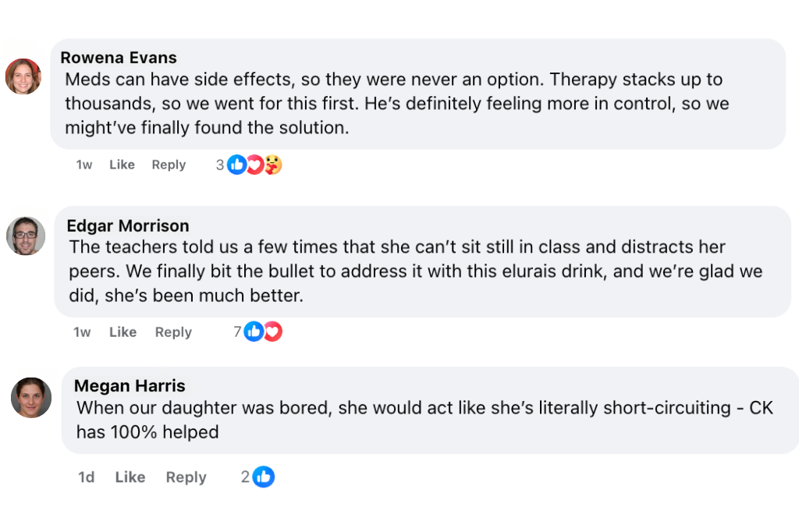
Task: Click the care emoji reaction on Rowena's comment
Action: click(272, 165)
